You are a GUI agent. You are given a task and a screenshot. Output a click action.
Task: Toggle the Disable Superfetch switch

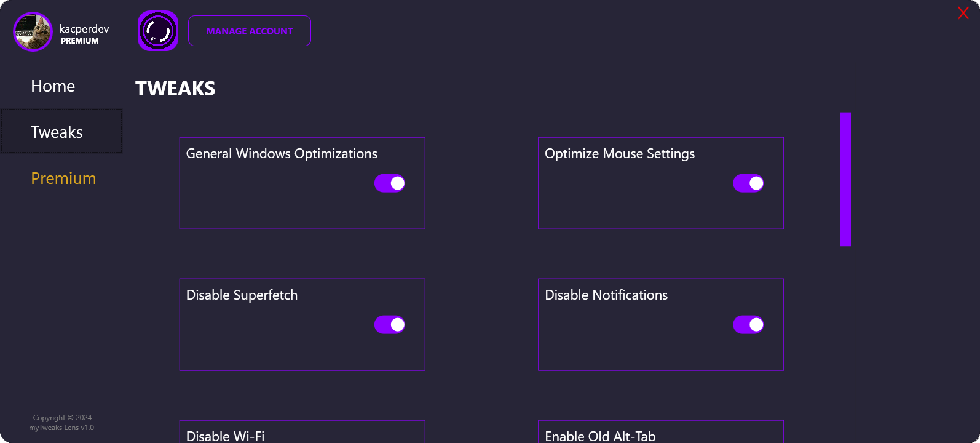pos(390,325)
